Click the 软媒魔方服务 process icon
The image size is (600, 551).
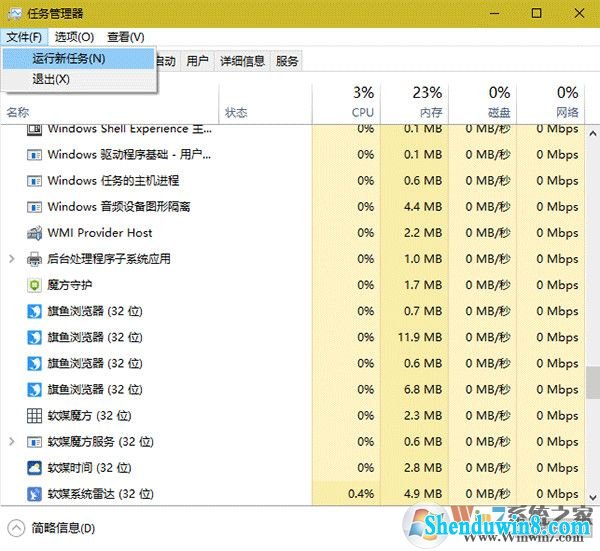(x=34, y=442)
